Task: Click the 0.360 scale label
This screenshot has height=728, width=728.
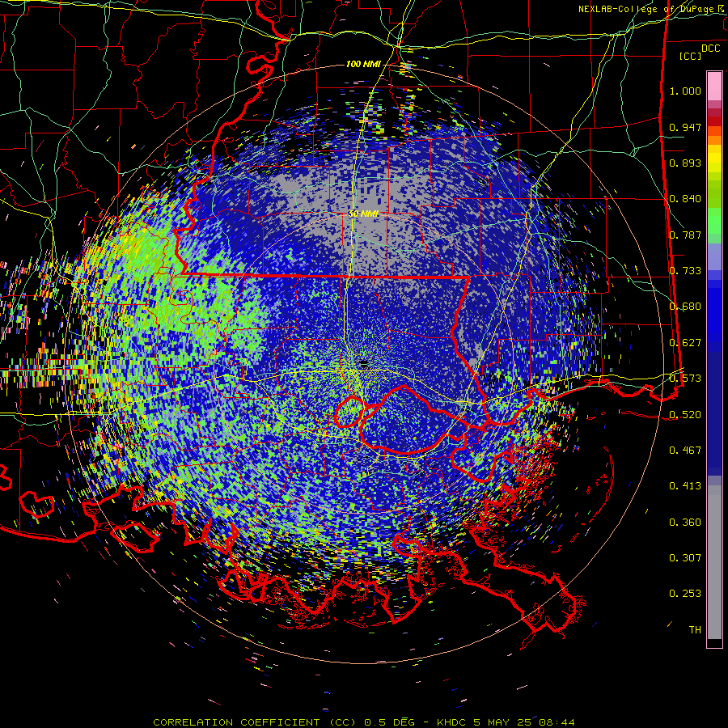Action: (685, 523)
